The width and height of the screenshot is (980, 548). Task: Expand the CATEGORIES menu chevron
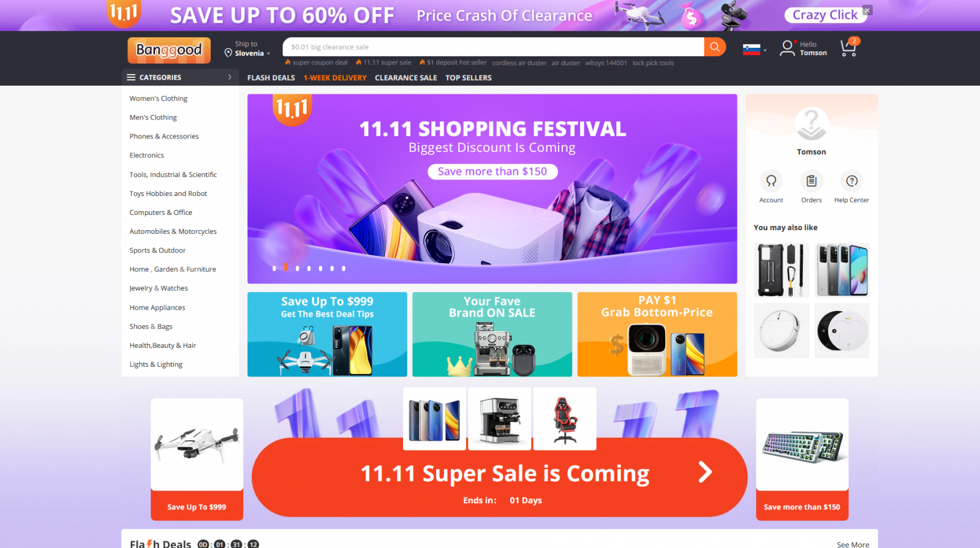pos(230,77)
